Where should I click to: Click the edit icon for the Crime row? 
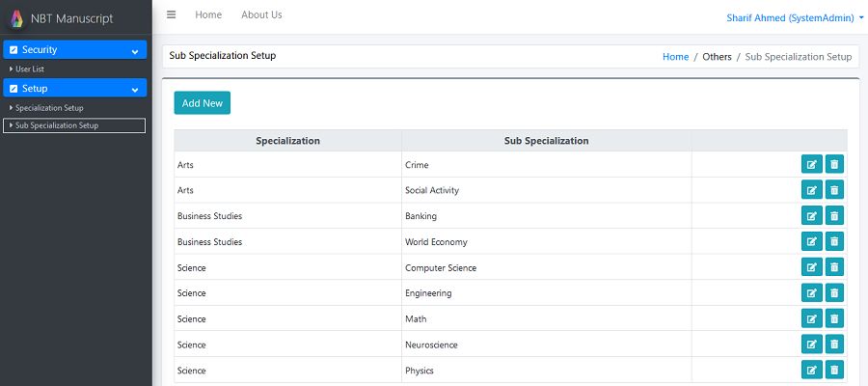click(x=811, y=164)
